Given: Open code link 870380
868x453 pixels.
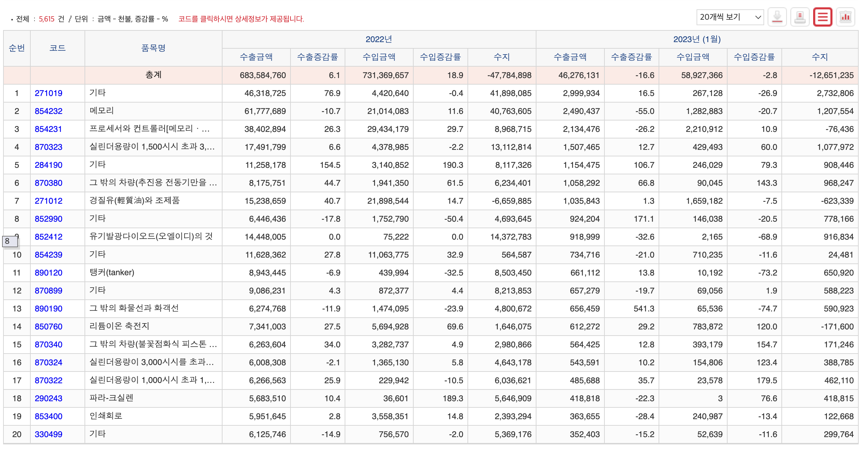Looking at the screenshot, I should (x=48, y=183).
